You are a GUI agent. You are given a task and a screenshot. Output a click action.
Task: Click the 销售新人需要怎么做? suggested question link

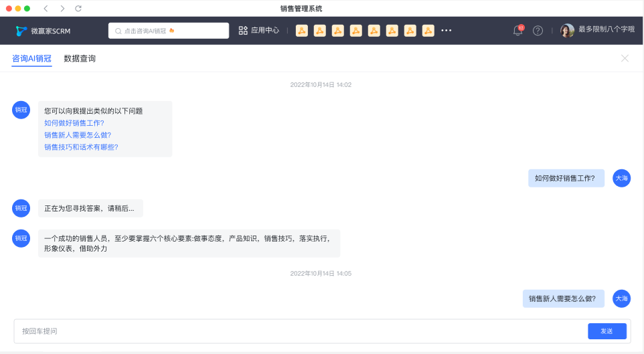point(78,135)
